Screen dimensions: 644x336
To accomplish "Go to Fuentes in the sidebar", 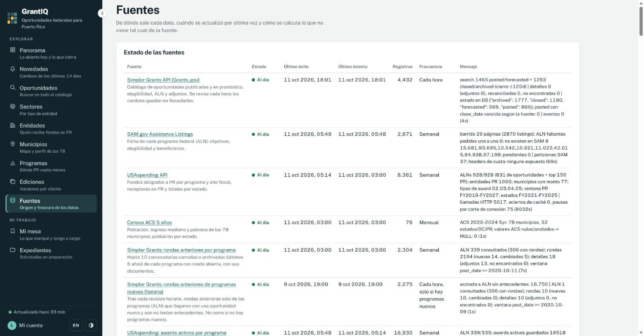I will coord(51,204).
